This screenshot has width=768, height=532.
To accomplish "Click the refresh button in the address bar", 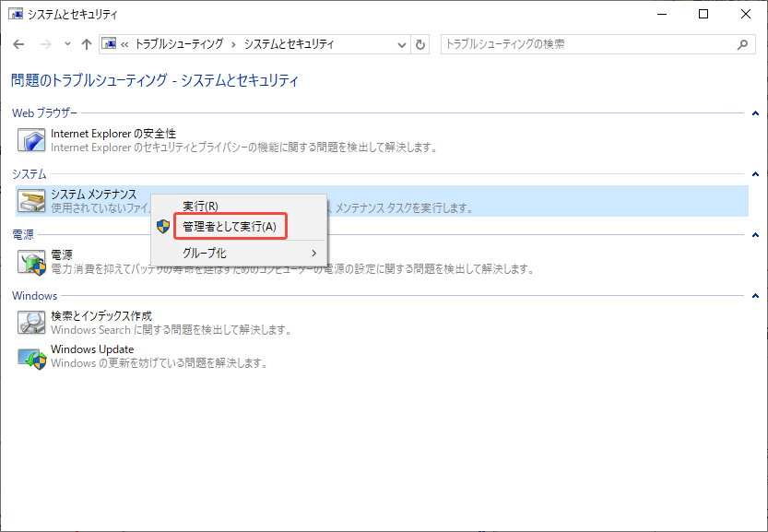I will coord(420,43).
